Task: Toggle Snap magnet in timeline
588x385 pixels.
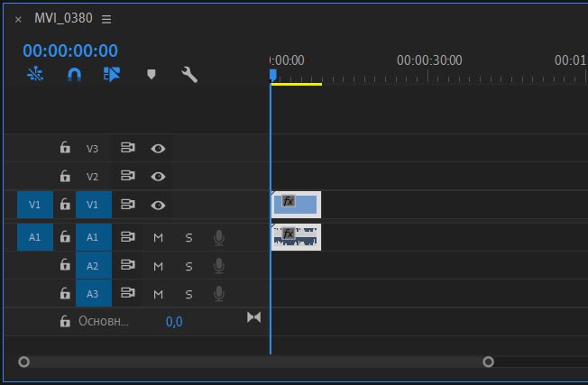Action: [x=74, y=74]
